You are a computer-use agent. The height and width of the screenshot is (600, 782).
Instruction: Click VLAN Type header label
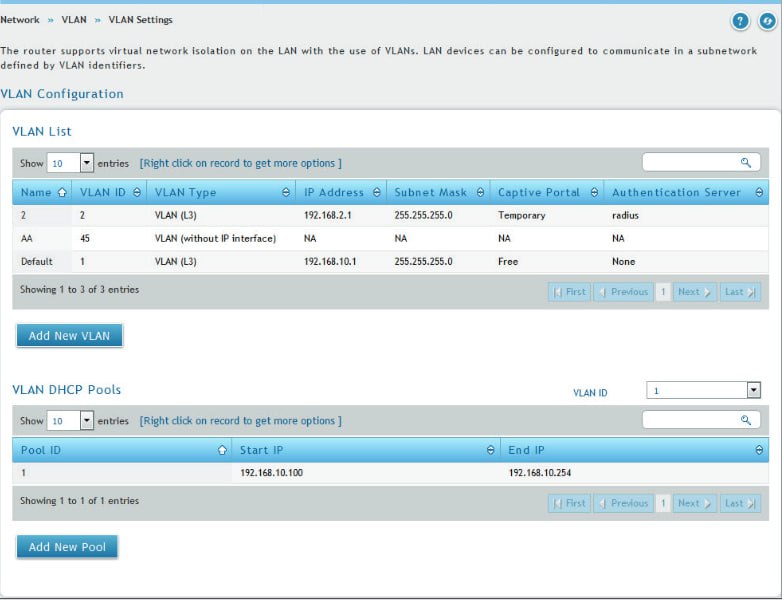[186, 193]
